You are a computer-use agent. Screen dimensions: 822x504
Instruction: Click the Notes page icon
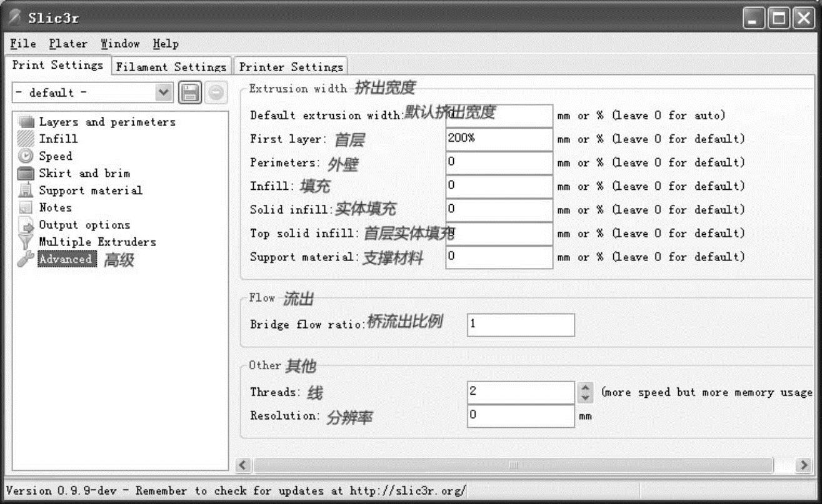click(x=26, y=207)
